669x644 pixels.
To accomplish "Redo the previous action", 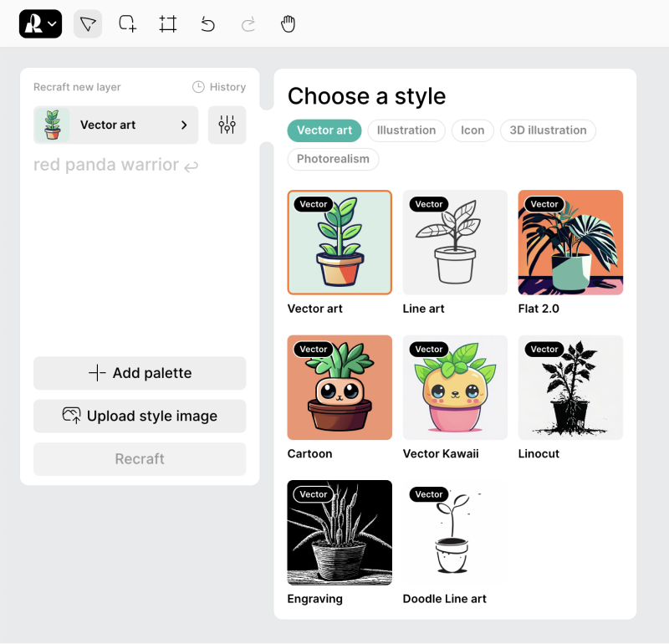I will [248, 24].
